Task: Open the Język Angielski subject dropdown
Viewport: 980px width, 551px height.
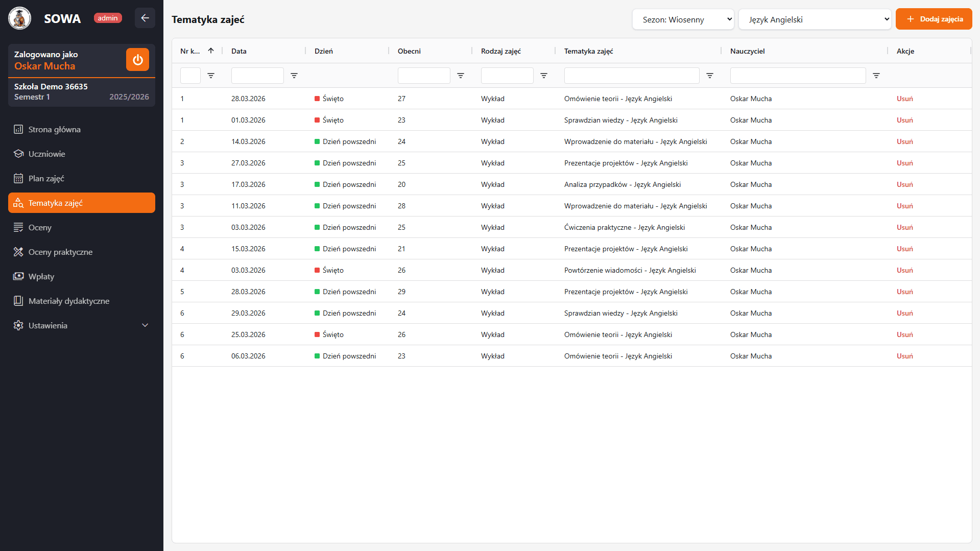Action: 815,19
